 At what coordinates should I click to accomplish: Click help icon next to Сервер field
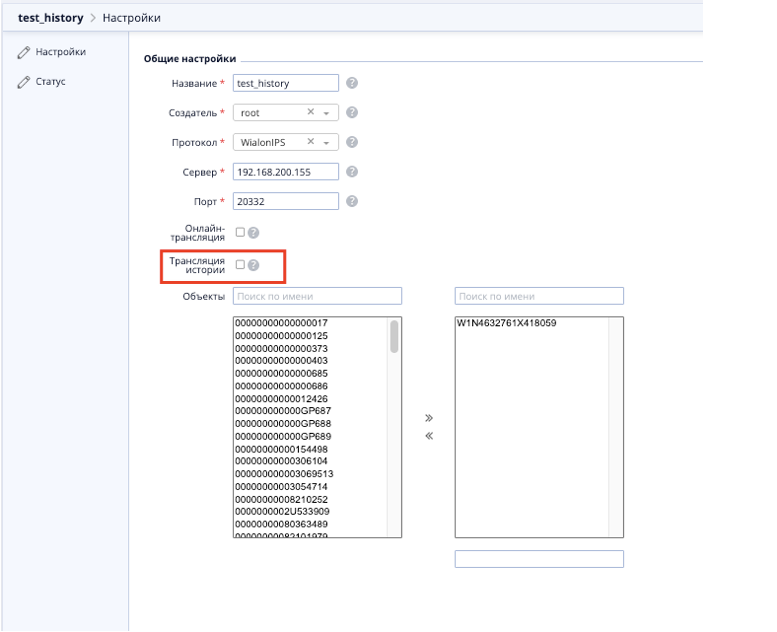352,172
